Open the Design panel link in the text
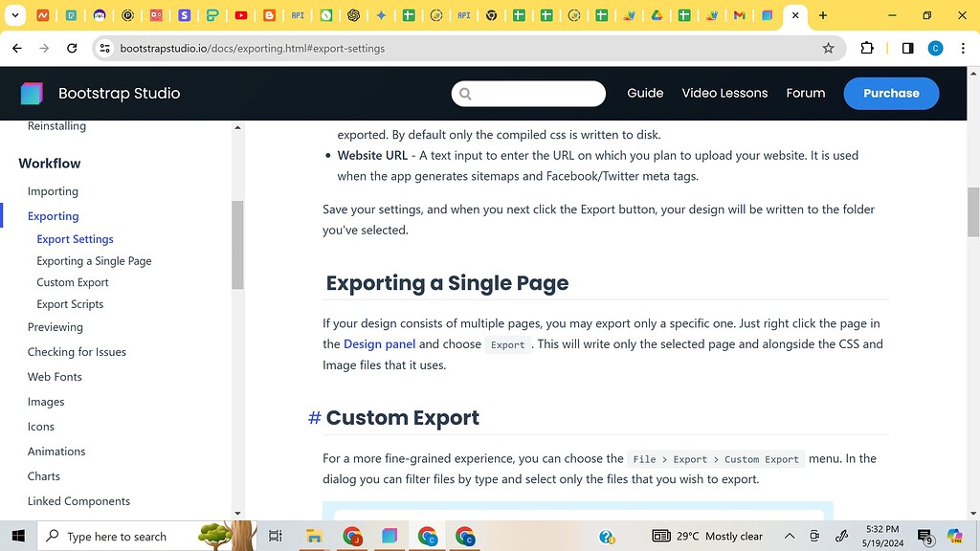This screenshot has height=551, width=980. (x=379, y=343)
